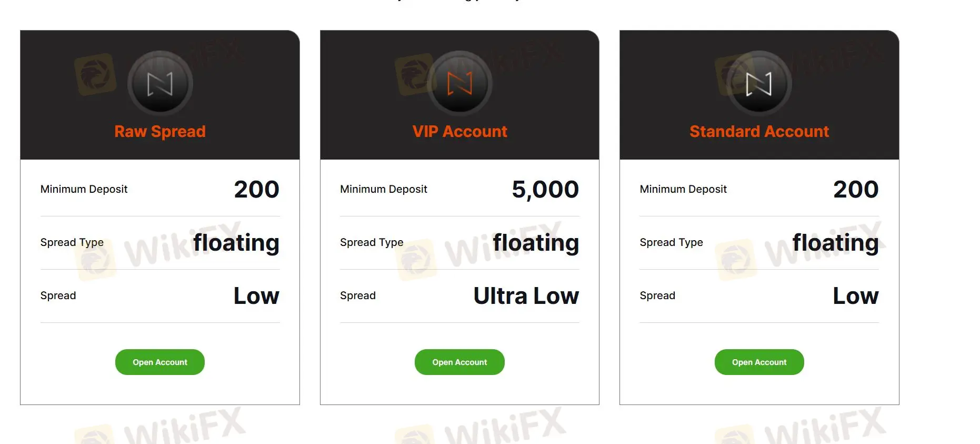Open account under Standard Account card
Image resolution: width=980 pixels, height=444 pixels.
(x=759, y=362)
